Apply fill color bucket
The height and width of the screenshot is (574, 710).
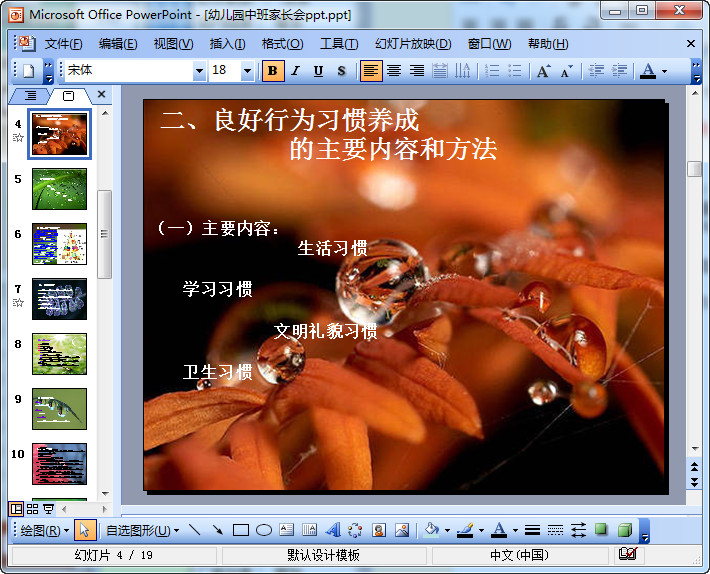(431, 530)
